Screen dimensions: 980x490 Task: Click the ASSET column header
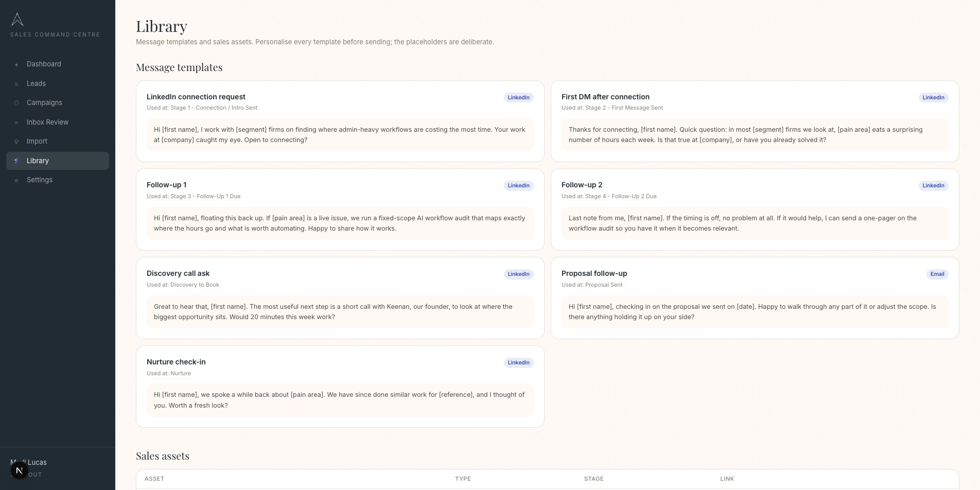(x=154, y=479)
